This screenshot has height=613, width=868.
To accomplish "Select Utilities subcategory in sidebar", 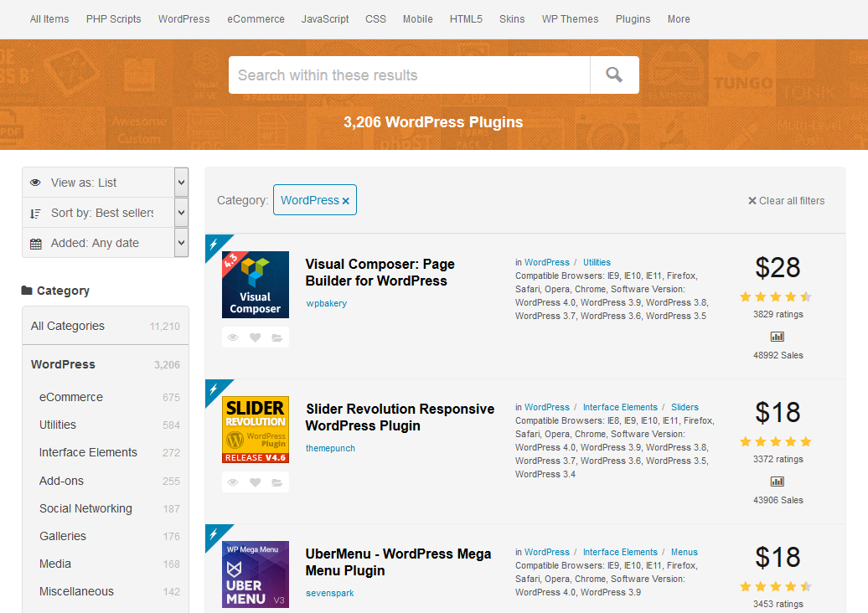I will click(106, 425).
